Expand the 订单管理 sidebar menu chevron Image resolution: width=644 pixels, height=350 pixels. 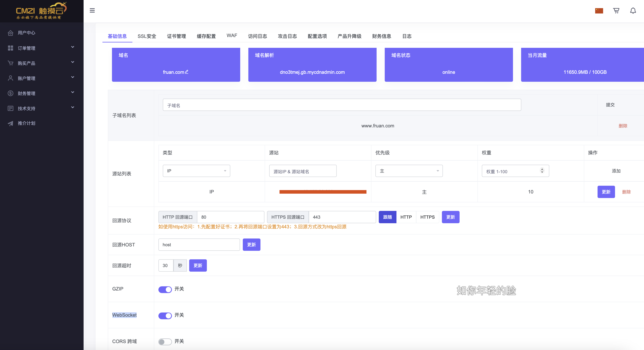(x=72, y=47)
